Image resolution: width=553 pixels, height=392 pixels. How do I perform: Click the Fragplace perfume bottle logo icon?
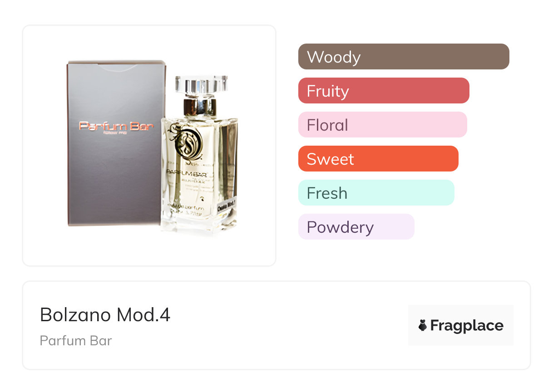pos(423,325)
